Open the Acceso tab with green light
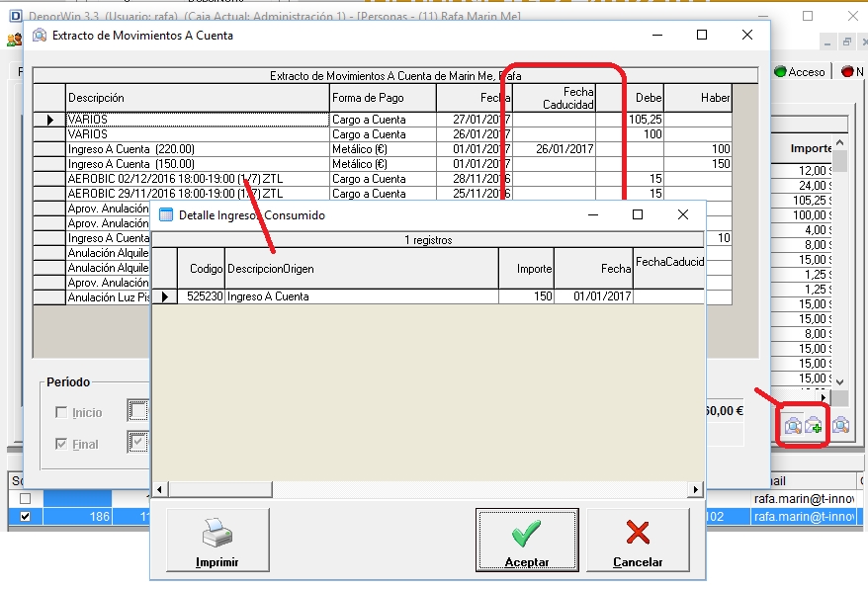 pyautogui.click(x=800, y=71)
